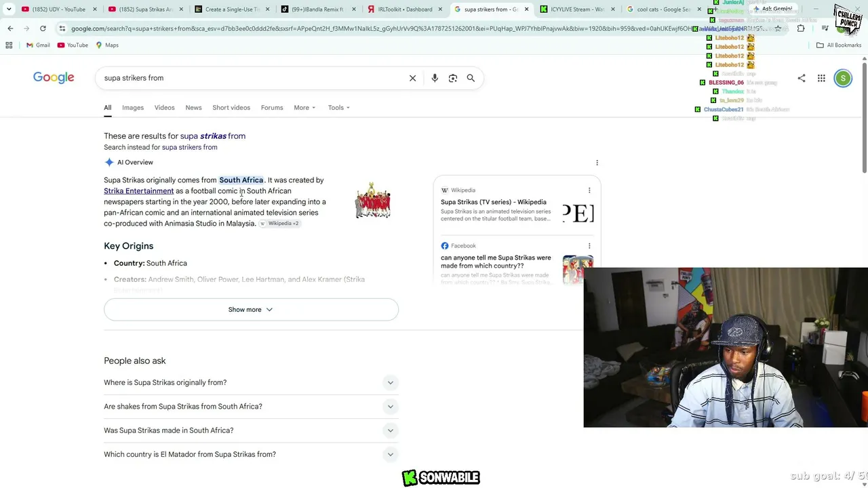Viewport: 868px width, 488px height.
Task: Expand 'Where is Supa Strikas originally from?'
Action: click(x=251, y=383)
